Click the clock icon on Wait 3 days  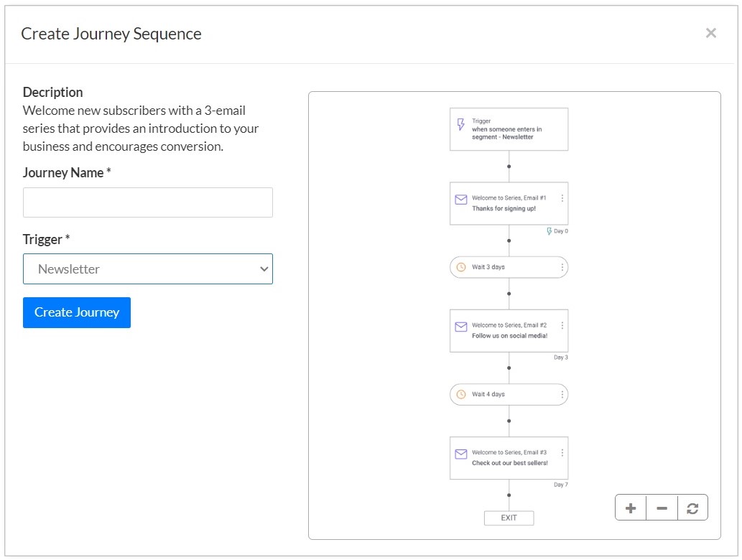(461, 267)
